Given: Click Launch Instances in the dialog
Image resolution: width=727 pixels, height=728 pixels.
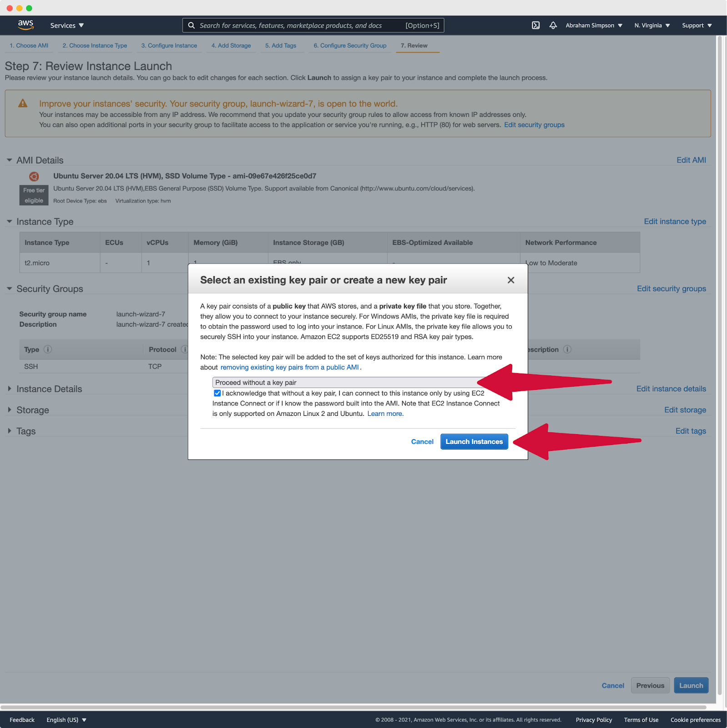Looking at the screenshot, I should point(474,442).
